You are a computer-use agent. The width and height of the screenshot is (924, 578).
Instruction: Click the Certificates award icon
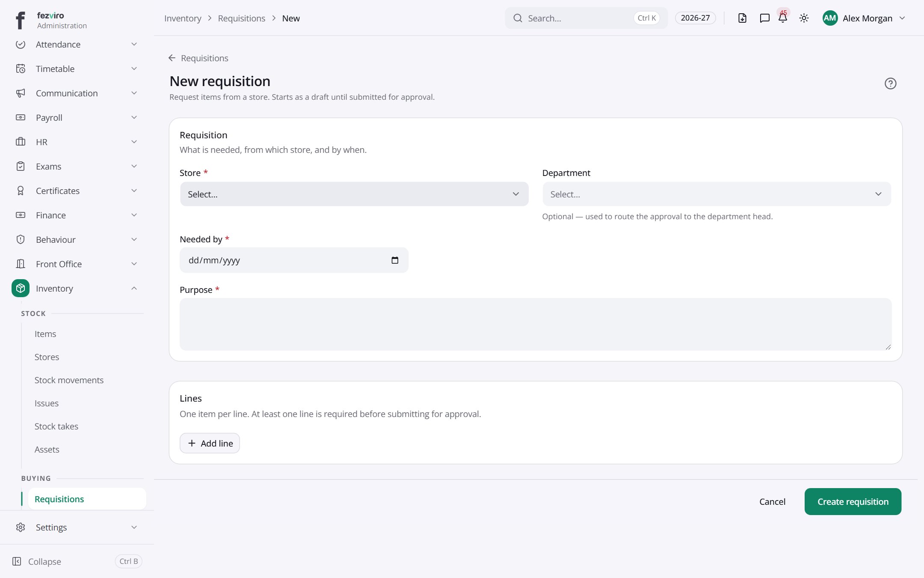(x=21, y=191)
